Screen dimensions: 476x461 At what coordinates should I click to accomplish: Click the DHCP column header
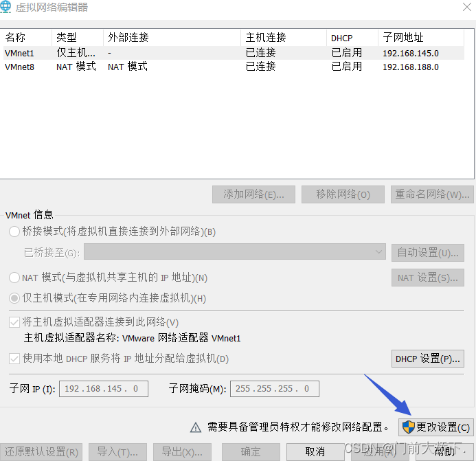tap(352, 37)
